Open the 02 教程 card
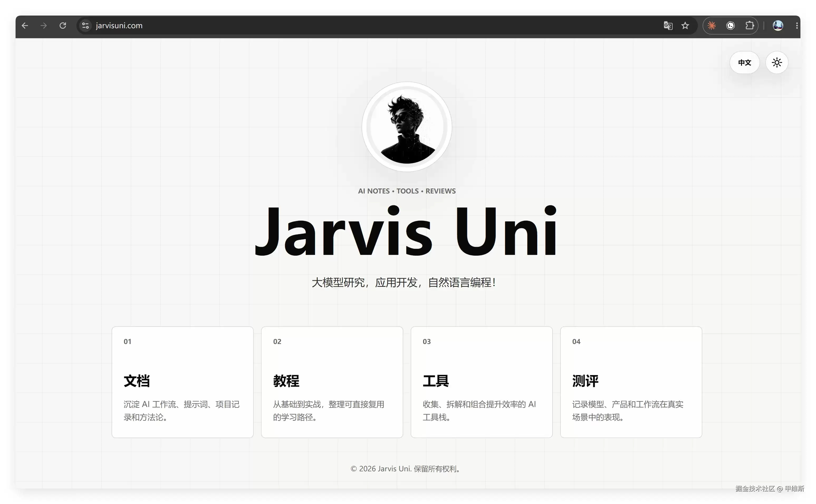816x504 pixels. coord(332,382)
